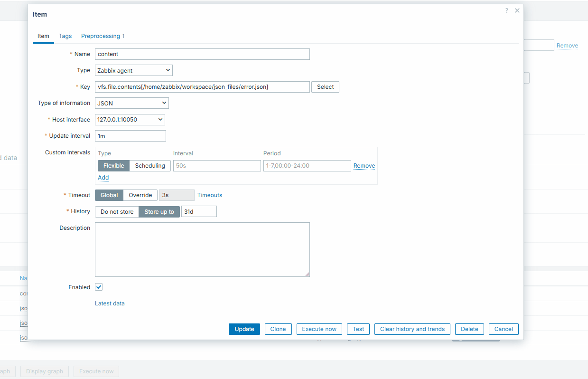Screen dimensions: 588x379
Task: Click Clear history and trends button
Action: coord(412,329)
